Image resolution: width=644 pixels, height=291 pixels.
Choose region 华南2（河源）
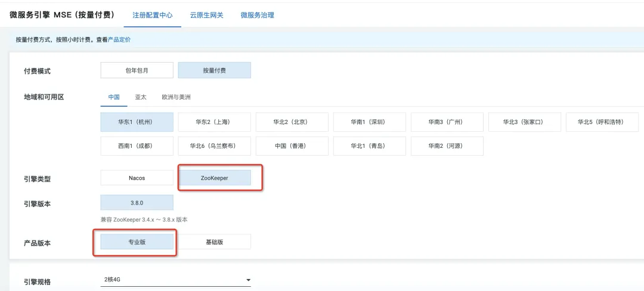pos(447,146)
